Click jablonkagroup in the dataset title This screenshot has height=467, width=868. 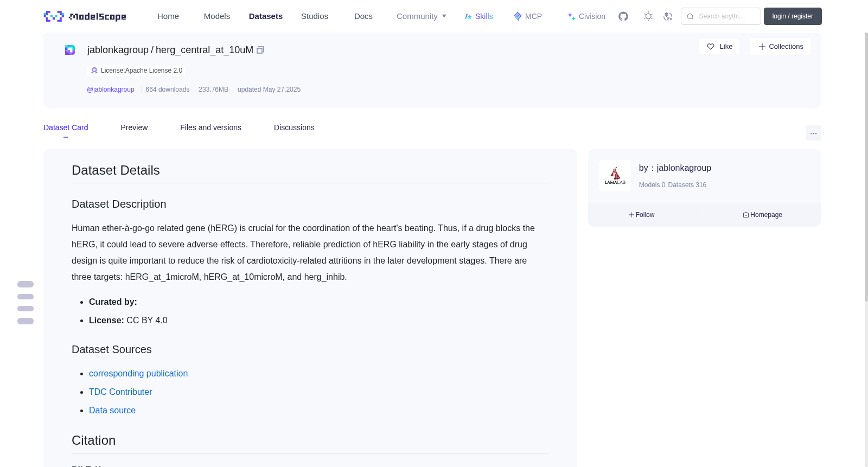point(118,50)
